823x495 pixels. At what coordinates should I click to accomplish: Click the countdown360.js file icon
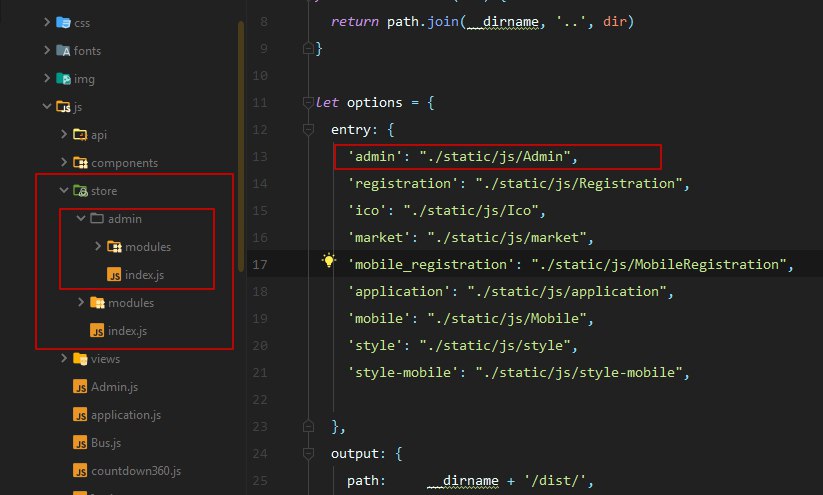[x=80, y=471]
